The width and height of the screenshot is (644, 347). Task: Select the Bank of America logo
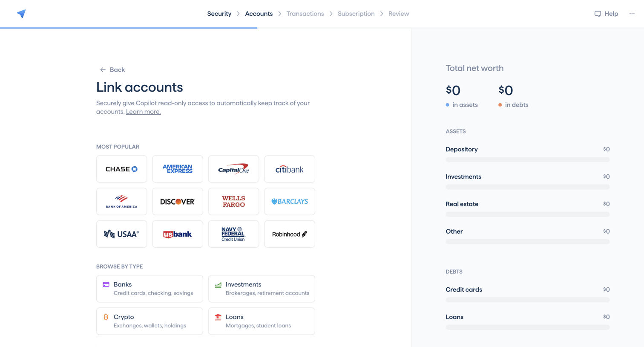click(x=121, y=202)
